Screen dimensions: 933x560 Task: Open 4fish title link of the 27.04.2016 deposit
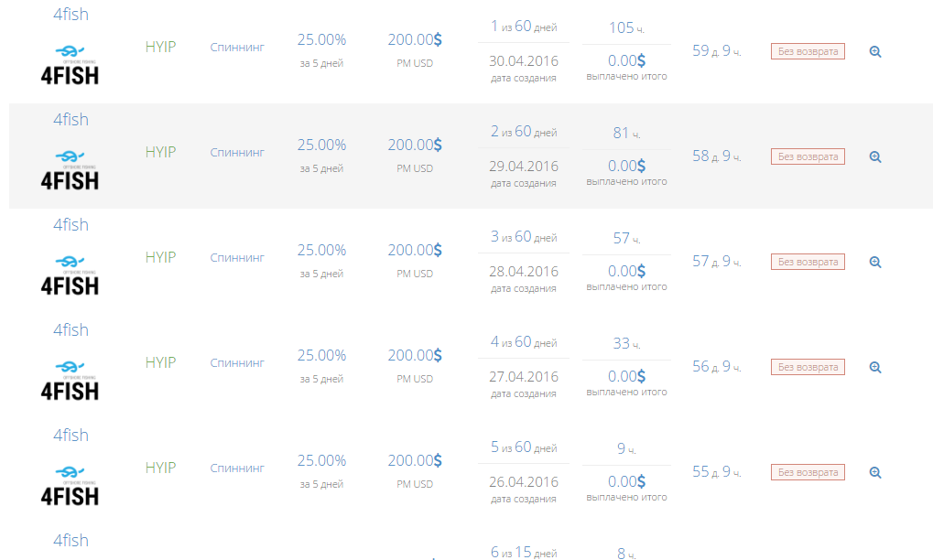click(x=71, y=330)
